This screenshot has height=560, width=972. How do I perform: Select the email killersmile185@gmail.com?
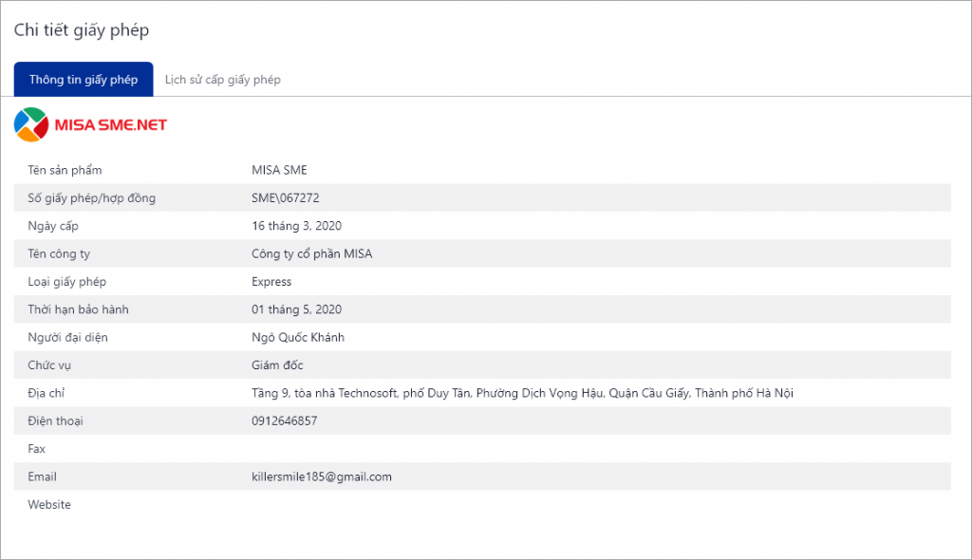[322, 476]
